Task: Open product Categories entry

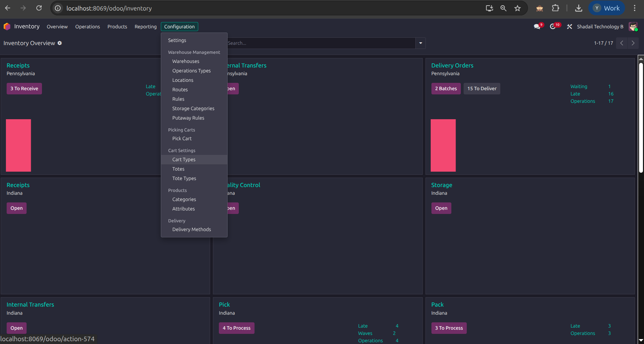Action: [194, 199]
